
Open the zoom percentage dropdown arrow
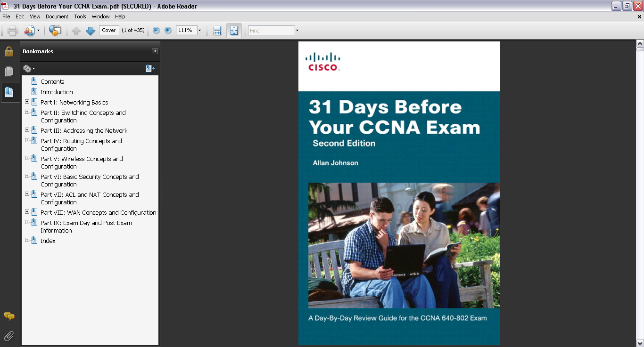(x=199, y=31)
